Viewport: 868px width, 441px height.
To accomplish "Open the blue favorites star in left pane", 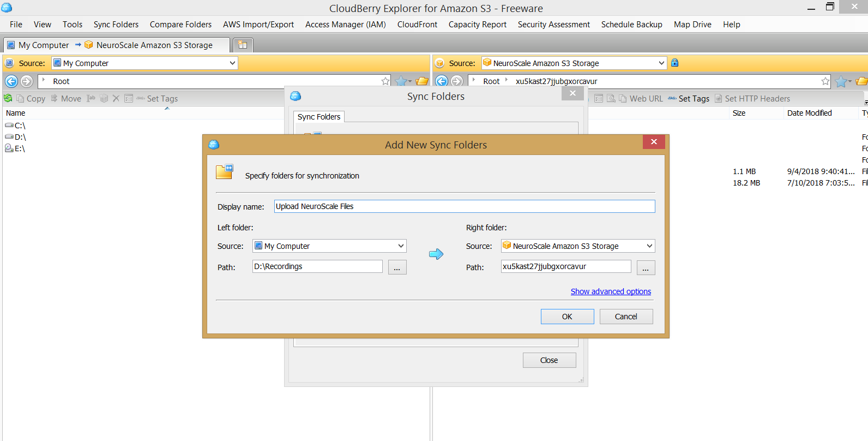I will (x=402, y=81).
